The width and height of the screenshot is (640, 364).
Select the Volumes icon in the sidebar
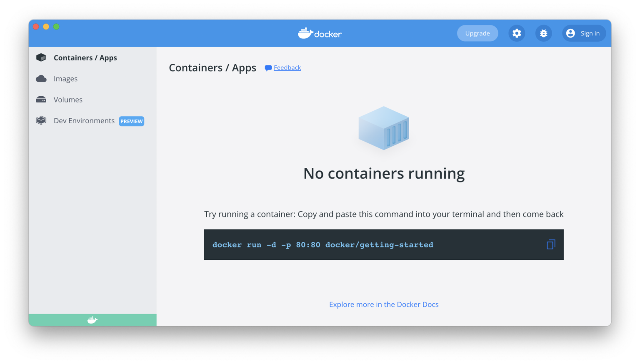[41, 99]
